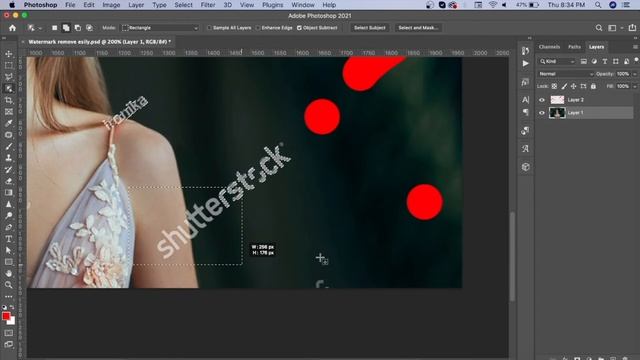This screenshot has height=360, width=640.
Task: Toggle lock image pixels brush icon
Action: coord(564,86)
